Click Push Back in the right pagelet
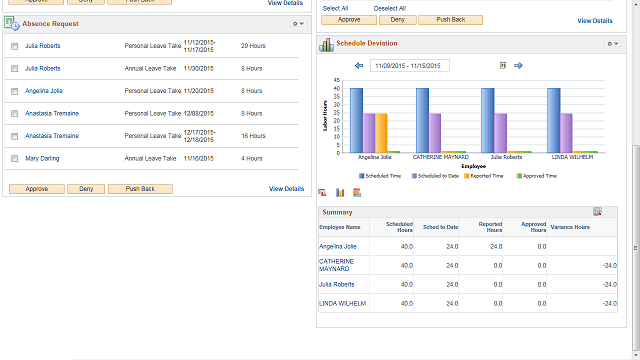Viewport: 640px width, 360px height. click(451, 20)
